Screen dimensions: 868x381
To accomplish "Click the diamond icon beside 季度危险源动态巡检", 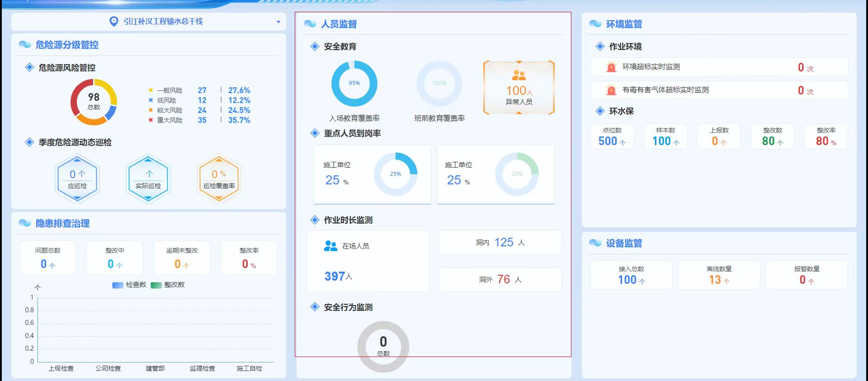I will click(x=29, y=142).
